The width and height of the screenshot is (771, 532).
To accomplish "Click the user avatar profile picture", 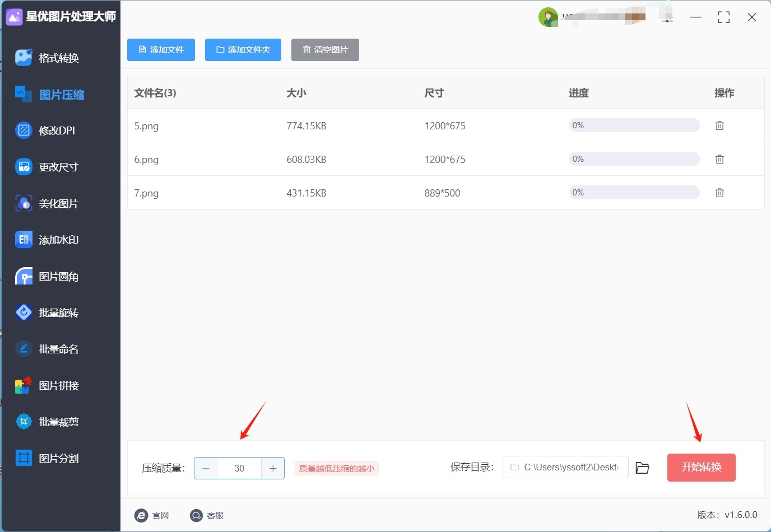I will coord(547,17).
